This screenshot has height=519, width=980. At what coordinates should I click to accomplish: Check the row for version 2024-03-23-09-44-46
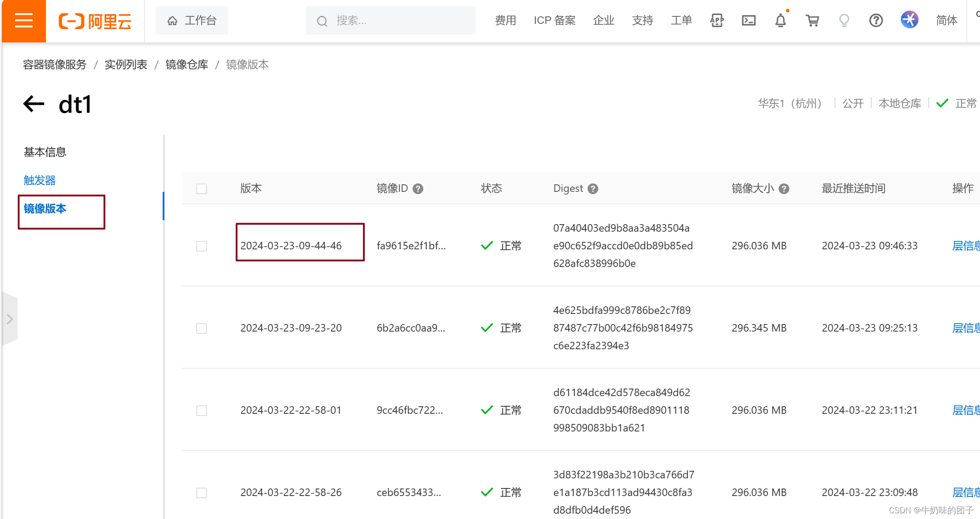pos(202,246)
